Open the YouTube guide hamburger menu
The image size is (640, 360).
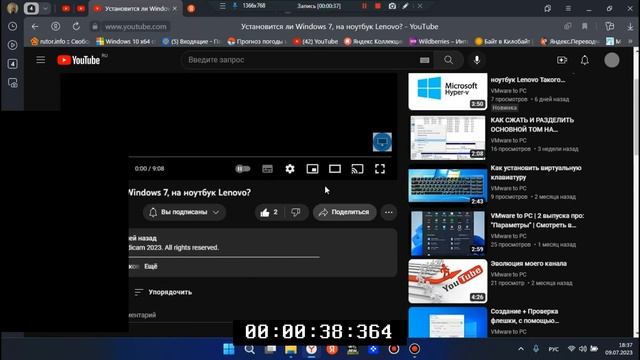[41, 60]
